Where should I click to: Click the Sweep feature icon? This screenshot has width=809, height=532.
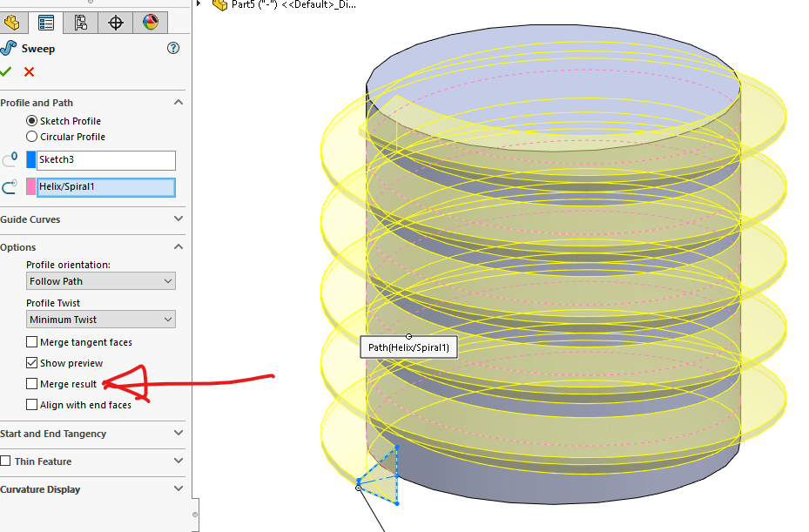point(8,48)
